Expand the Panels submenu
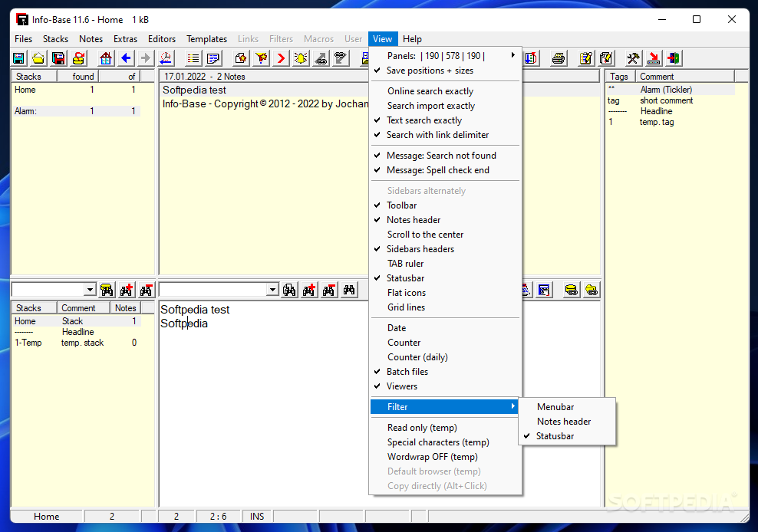 pyautogui.click(x=445, y=56)
